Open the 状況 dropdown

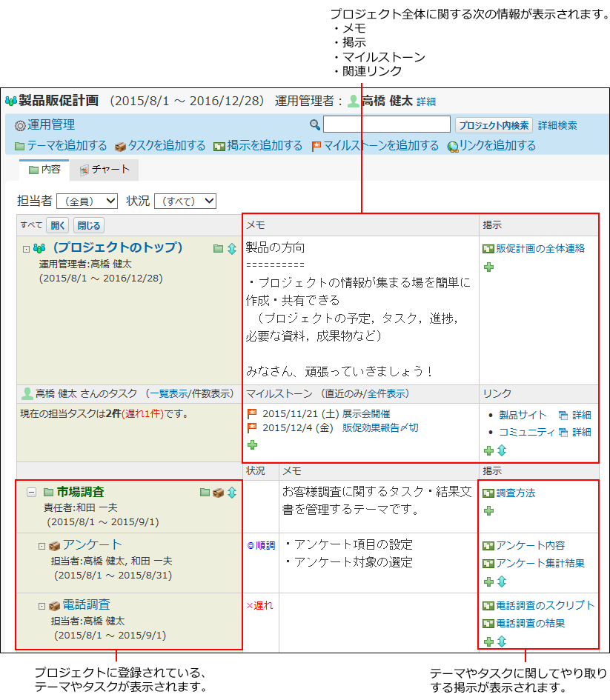coord(185,201)
